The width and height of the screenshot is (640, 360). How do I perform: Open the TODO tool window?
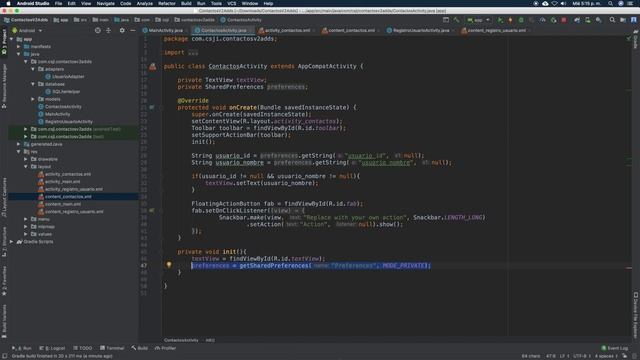pyautogui.click(x=82, y=348)
